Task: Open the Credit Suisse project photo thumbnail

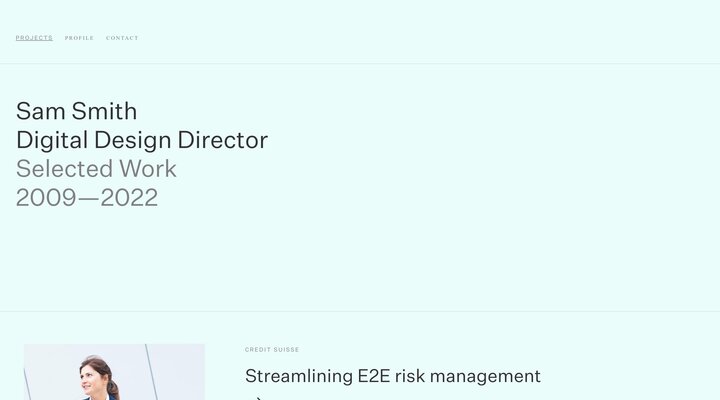Action: [x=114, y=373]
